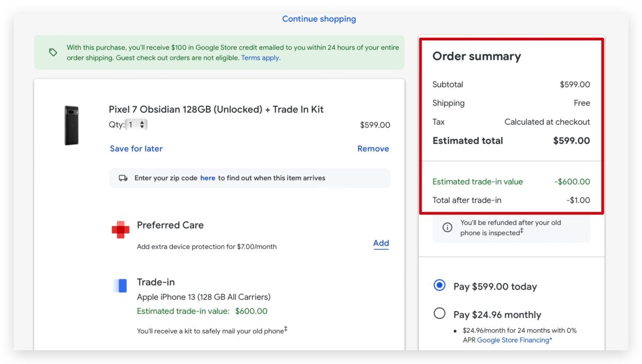642x364 pixels.
Task: Click the Order summary heading
Action: tap(477, 56)
